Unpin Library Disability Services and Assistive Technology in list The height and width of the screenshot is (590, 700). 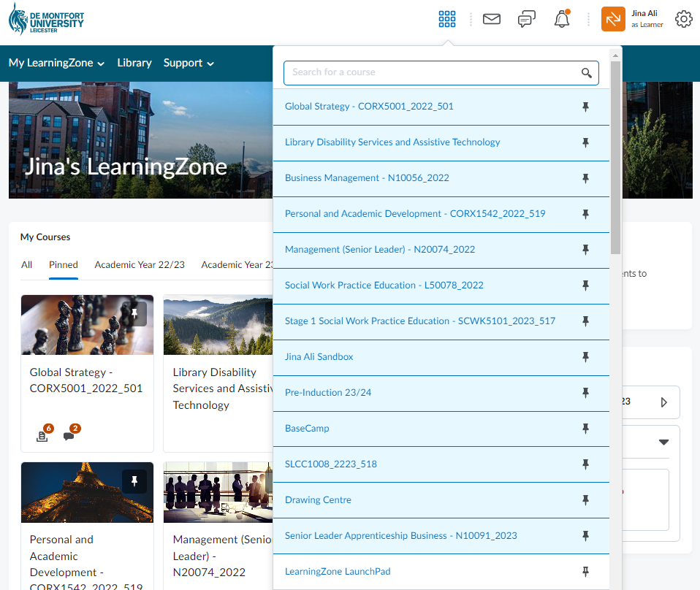(585, 142)
